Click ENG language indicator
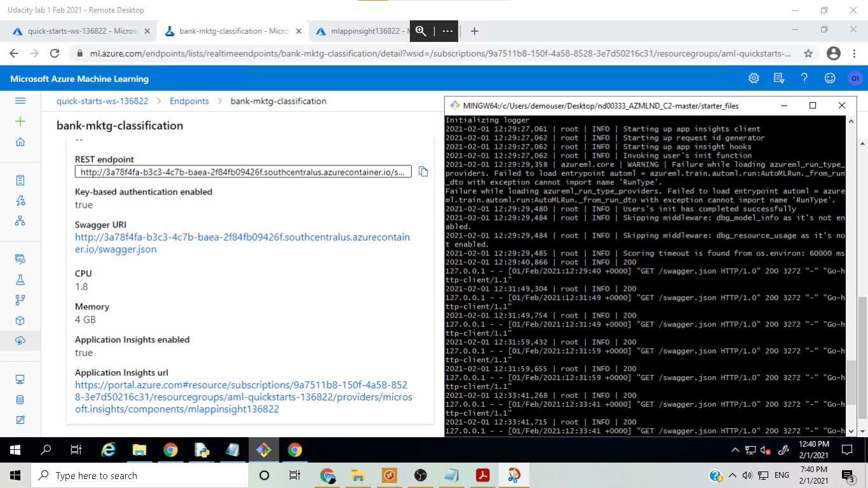Screen dimensions: 868x488 (x=782, y=475)
